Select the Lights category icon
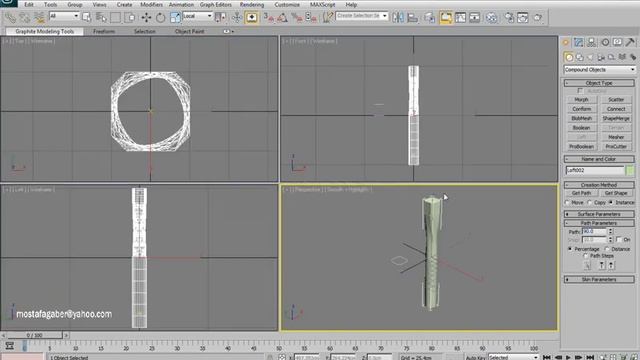The height and width of the screenshot is (360, 640). pos(590,57)
